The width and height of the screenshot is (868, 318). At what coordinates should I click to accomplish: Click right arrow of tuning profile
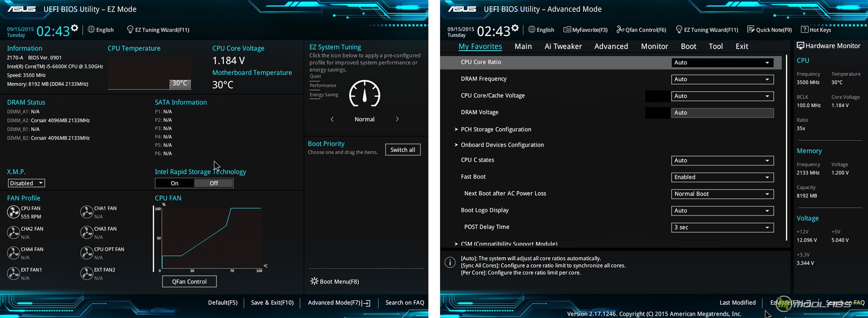[x=397, y=119]
